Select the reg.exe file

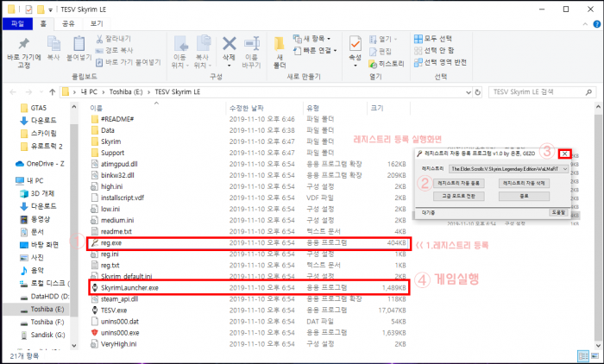pos(249,243)
